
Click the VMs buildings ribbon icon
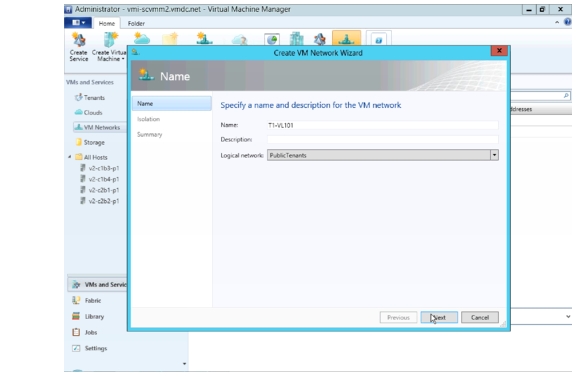click(x=296, y=39)
